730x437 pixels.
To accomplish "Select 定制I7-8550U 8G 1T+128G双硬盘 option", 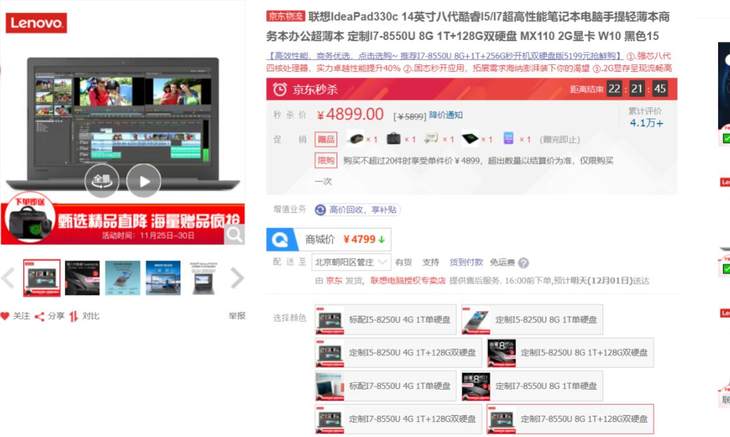I will 570,419.
